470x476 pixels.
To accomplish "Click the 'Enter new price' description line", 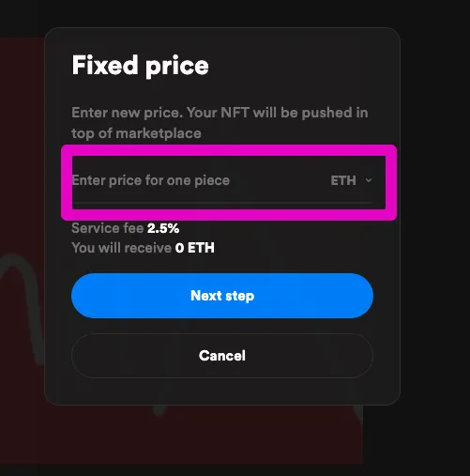I will tap(220, 113).
